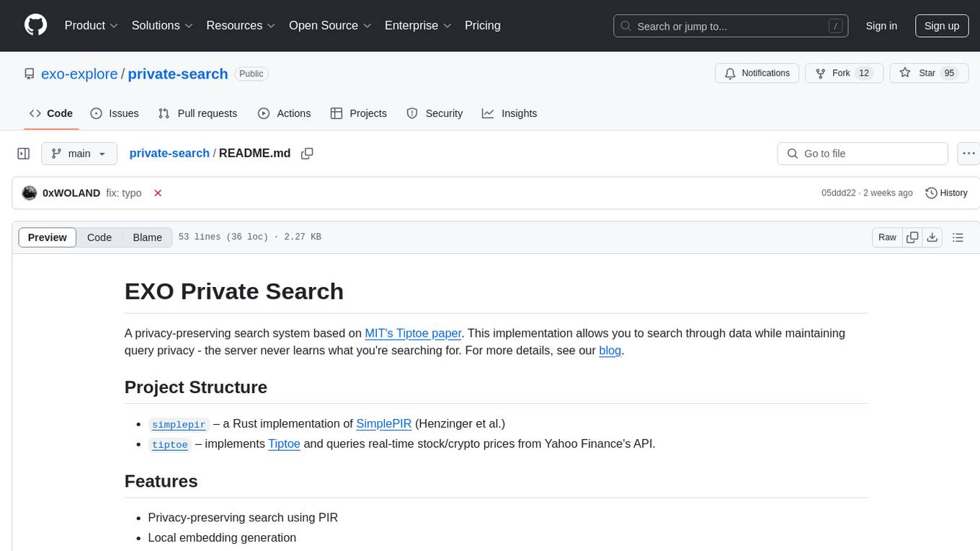Open the Actions tab
980x551 pixels.
point(284,113)
